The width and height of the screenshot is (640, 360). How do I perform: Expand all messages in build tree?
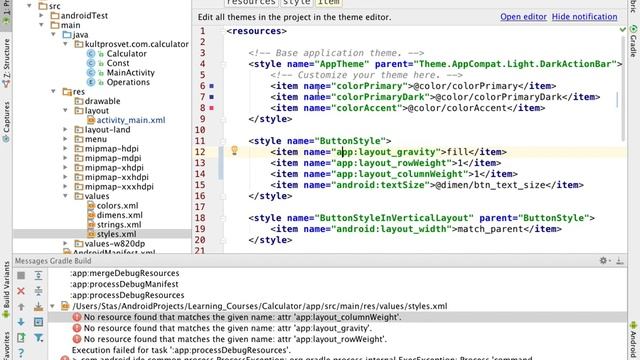[x=38, y=276]
